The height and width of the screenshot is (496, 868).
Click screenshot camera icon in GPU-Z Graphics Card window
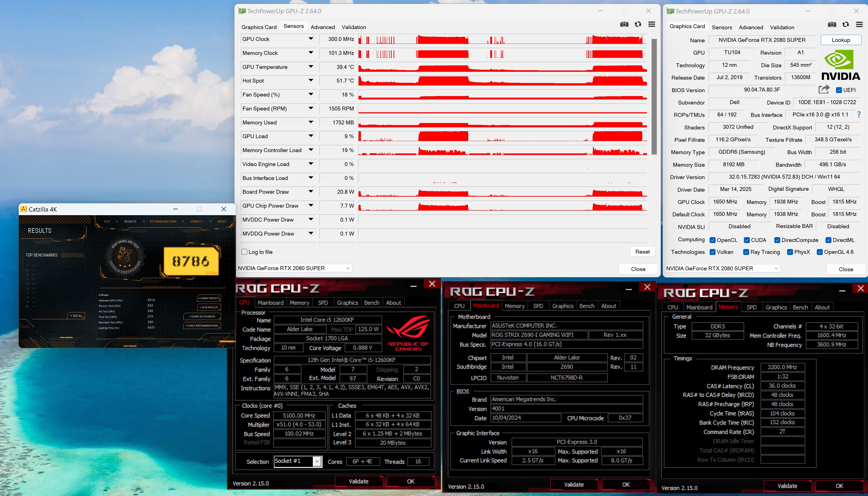click(x=832, y=24)
